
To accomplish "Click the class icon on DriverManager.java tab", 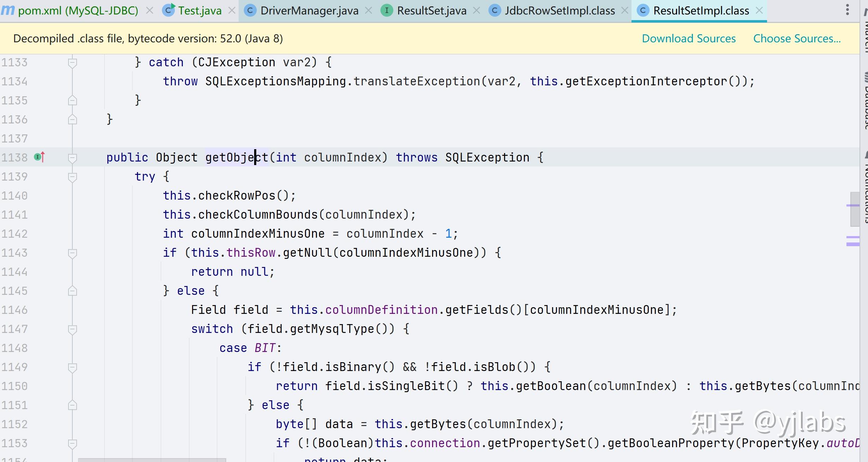I will [x=250, y=11].
